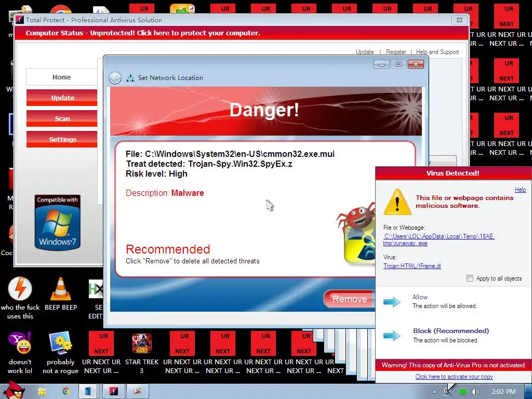Screen dimensions: 532x399
Task: Click the yellow warning triangle icon
Action: tap(397, 202)
